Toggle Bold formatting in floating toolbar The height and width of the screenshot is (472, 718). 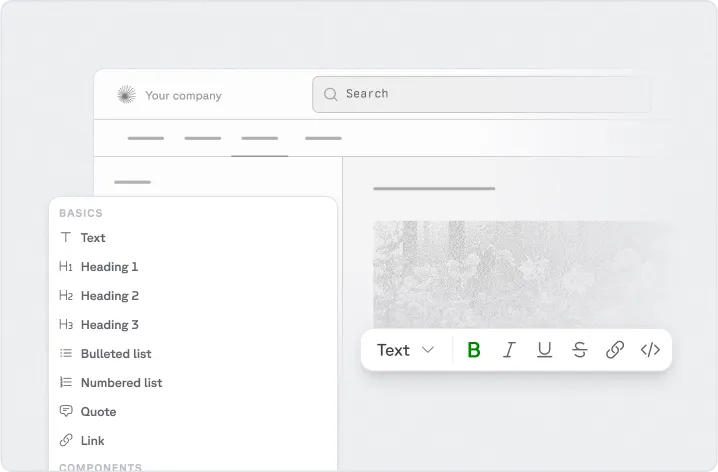tap(474, 350)
